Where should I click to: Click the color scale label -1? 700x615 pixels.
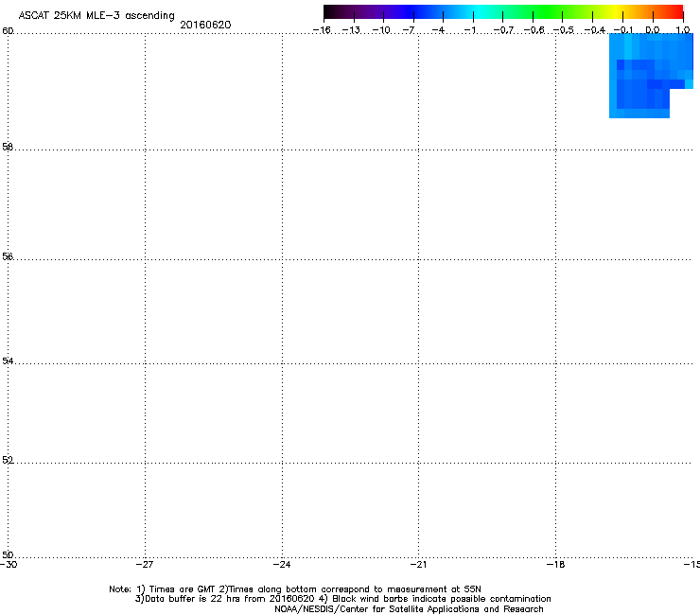point(469,30)
